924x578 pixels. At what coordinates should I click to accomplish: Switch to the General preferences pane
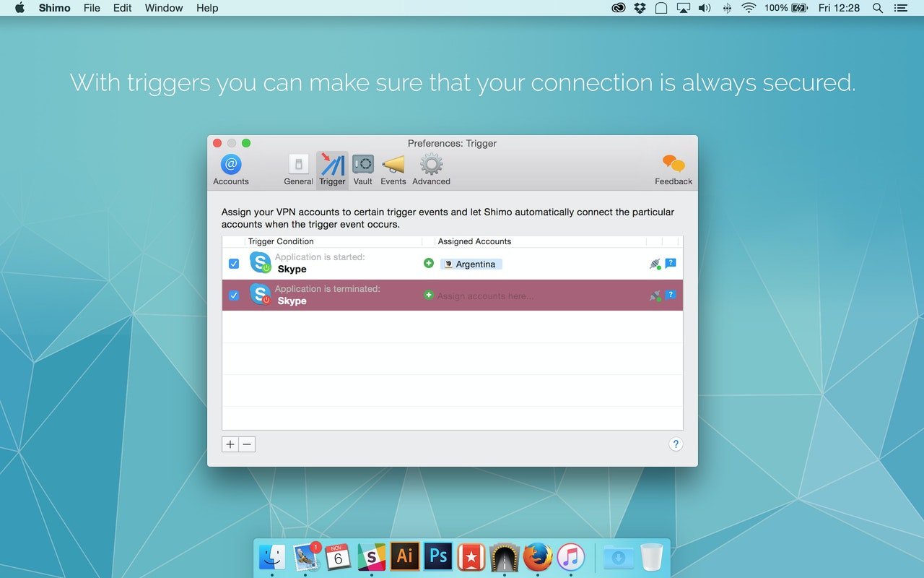coord(298,169)
